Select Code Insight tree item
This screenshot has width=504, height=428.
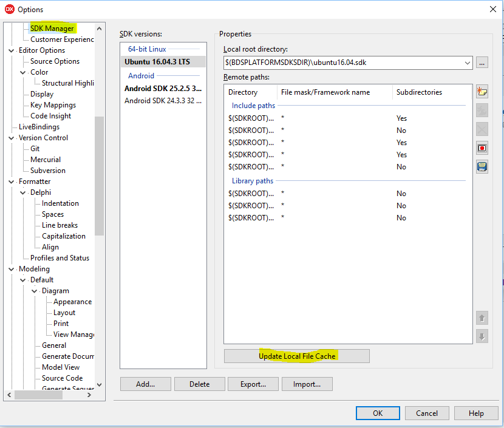click(x=51, y=116)
